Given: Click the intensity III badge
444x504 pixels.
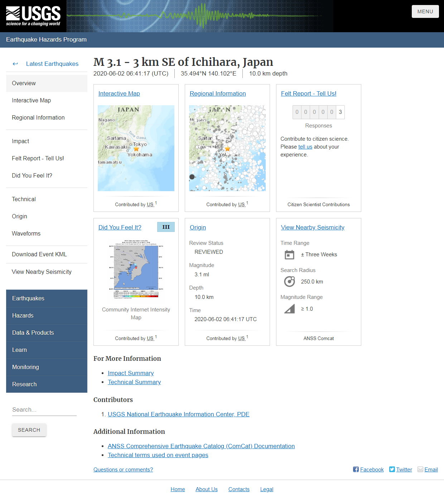Looking at the screenshot, I should point(166,227).
